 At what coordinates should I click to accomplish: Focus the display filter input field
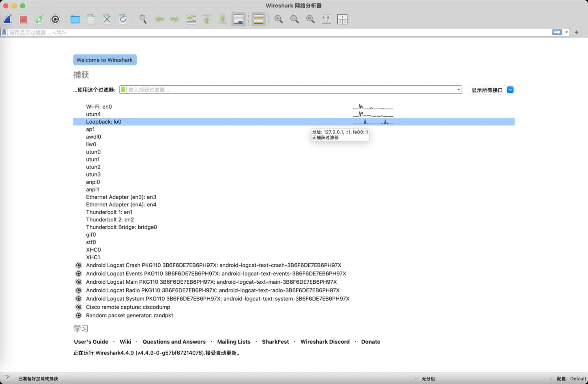279,32
